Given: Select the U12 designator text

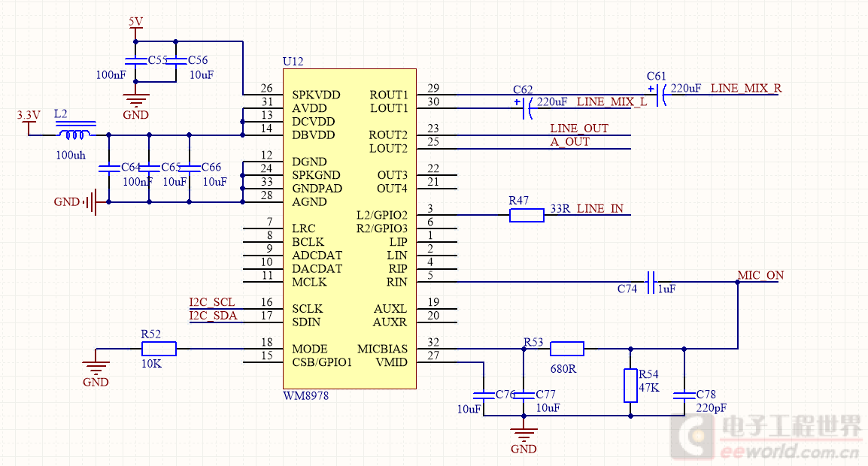Looking at the screenshot, I should pos(293,62).
